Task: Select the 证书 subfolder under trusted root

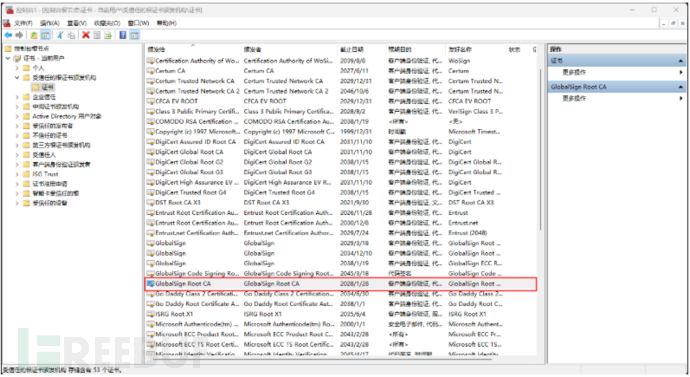Action: (48, 87)
